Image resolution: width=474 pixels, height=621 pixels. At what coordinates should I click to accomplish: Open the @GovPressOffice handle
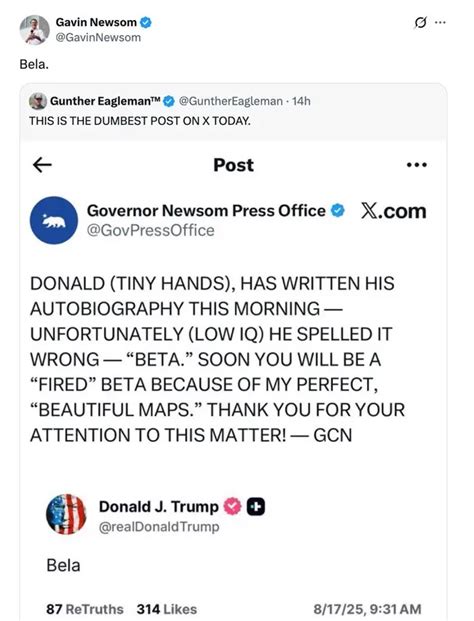point(150,230)
